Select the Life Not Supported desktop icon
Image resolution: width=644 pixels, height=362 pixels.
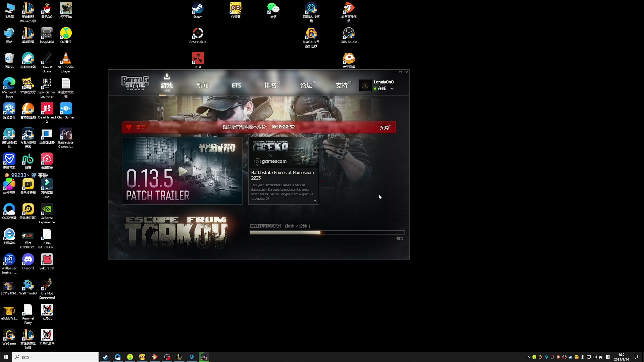pos(47,289)
